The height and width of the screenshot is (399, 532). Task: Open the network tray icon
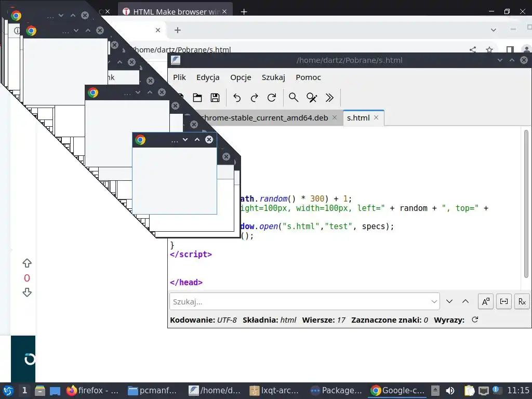point(484,391)
